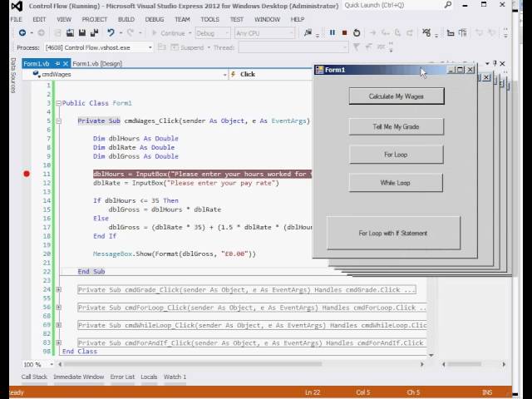Open the Call Stack tab
This screenshot has height=399, width=532.
point(34,377)
